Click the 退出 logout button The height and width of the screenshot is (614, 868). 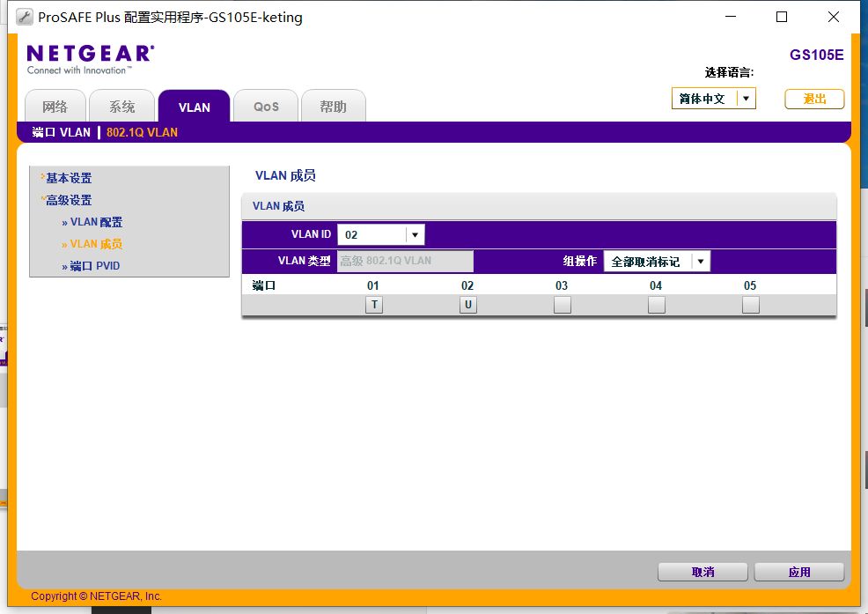coord(814,100)
